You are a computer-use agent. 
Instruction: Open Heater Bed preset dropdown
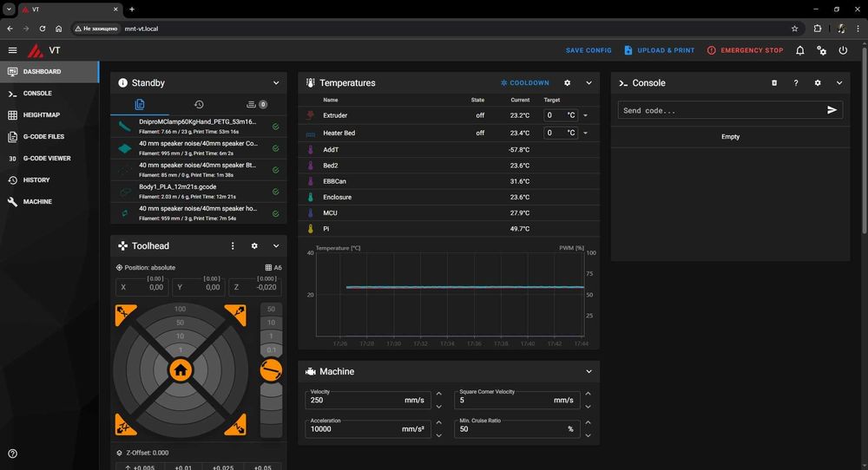tap(585, 134)
